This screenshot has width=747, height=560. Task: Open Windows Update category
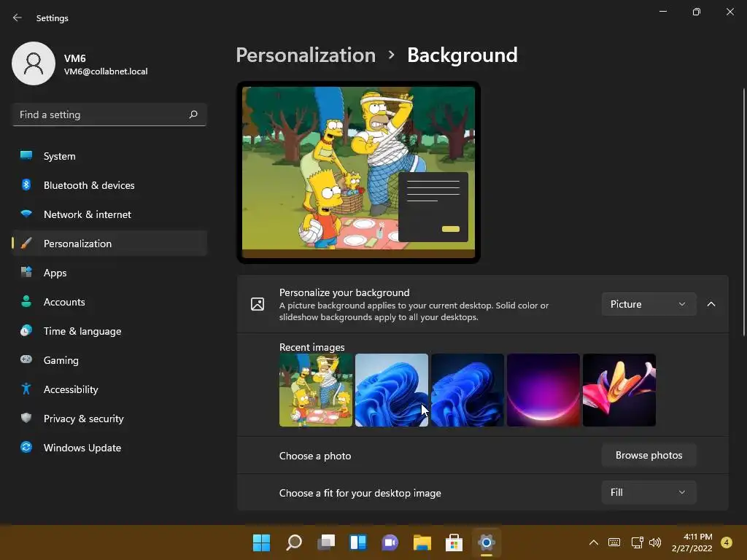(x=109, y=448)
